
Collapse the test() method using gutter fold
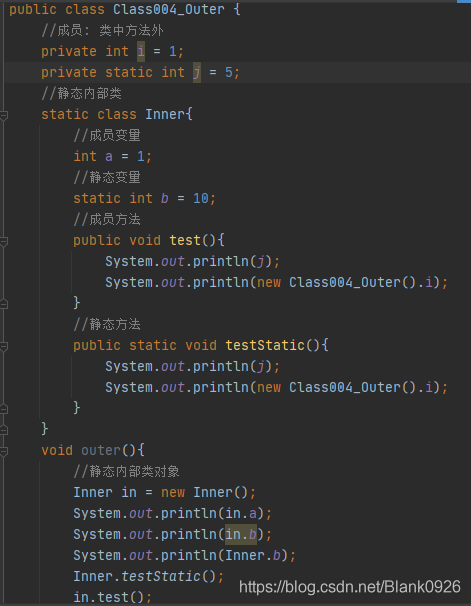click(x=3, y=241)
